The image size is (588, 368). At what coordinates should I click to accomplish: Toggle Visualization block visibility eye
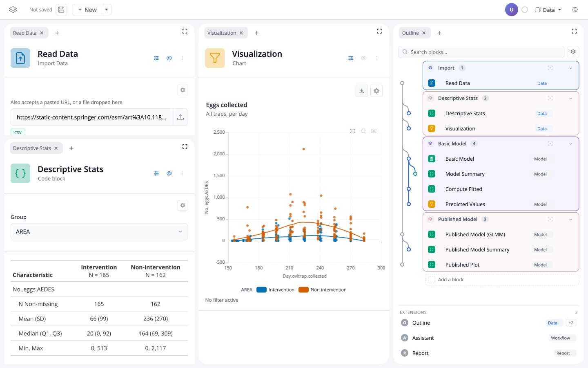[364, 58]
